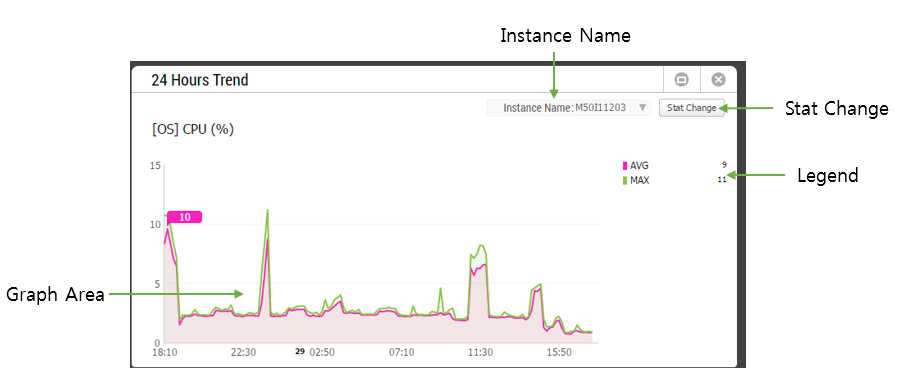Click the AVG value 9 in legend
The image size is (912, 392).
[724, 165]
